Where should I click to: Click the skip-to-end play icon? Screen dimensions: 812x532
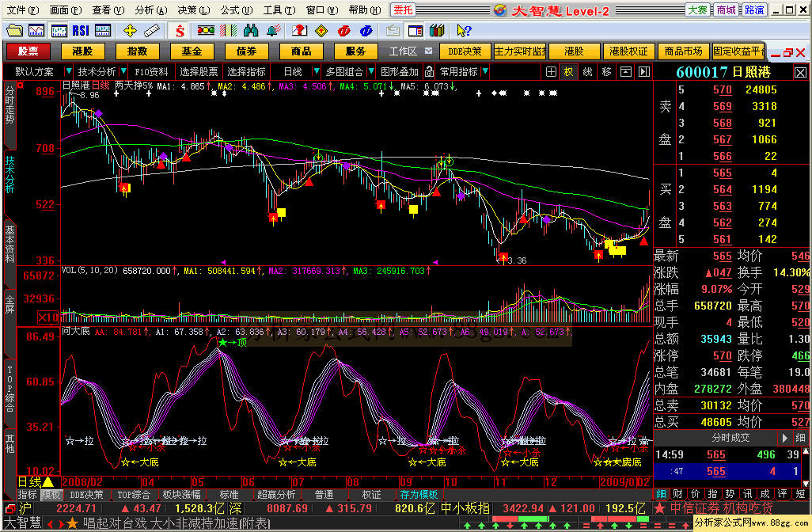pyautogui.click(x=643, y=72)
